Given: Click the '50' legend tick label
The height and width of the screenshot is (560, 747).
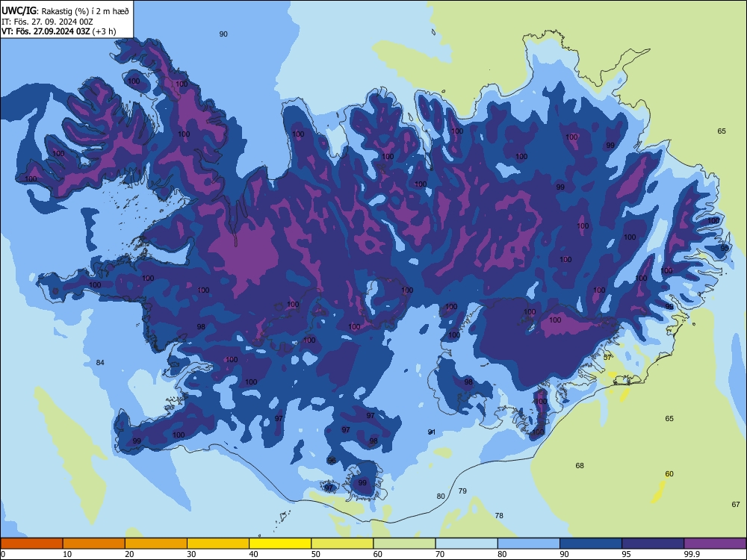Looking at the screenshot, I should (x=316, y=554).
